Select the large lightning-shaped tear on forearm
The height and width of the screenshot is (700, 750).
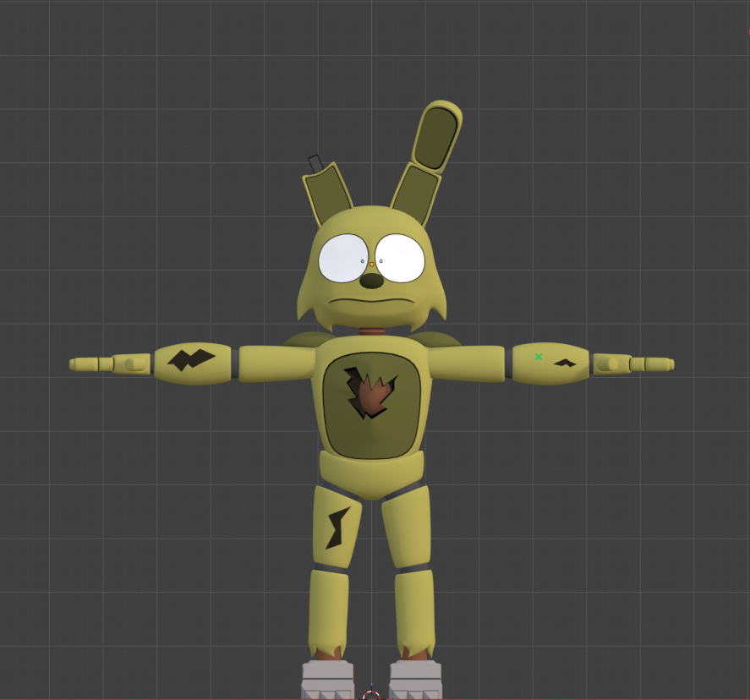[191, 359]
